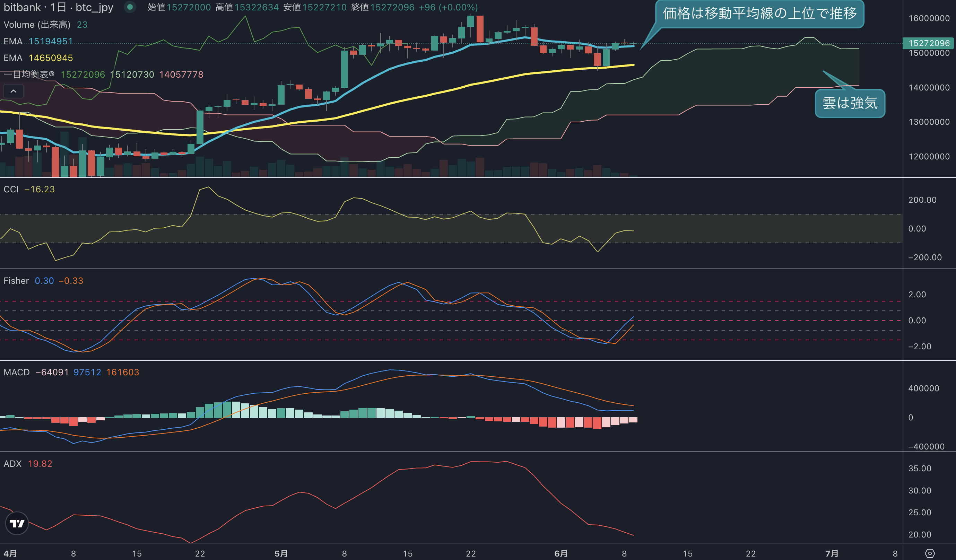Click the TradingView logo icon

click(17, 524)
